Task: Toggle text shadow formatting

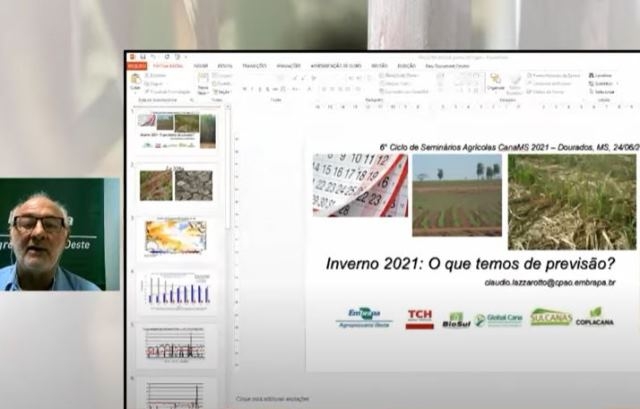Action: pos(268,89)
